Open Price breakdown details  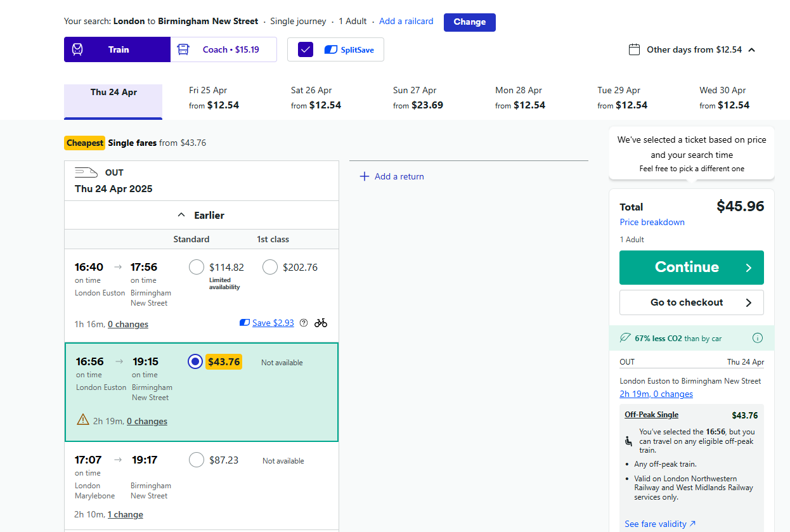(x=652, y=222)
